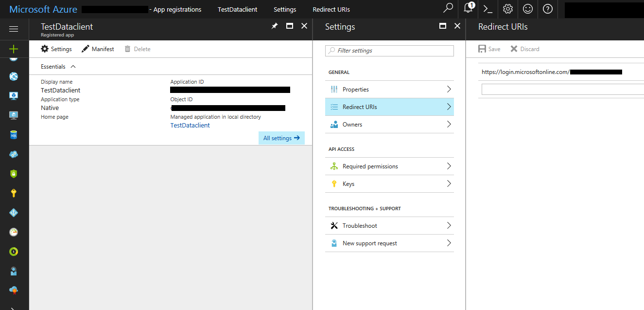This screenshot has width=644, height=310.
Task: Click the Native application type value
Action: tap(50, 108)
